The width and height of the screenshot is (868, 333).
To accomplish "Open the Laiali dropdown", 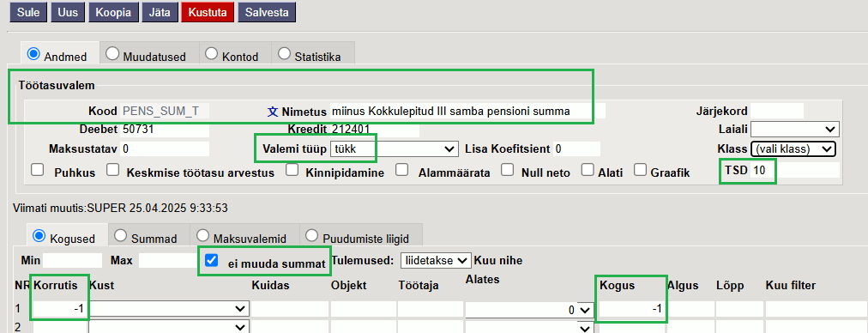I will [x=795, y=130].
